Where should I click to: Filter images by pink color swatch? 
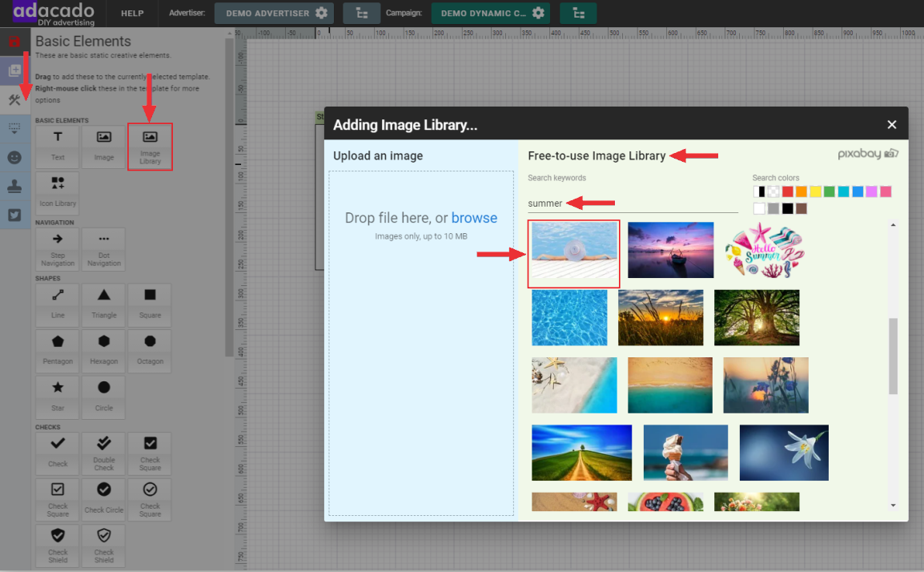click(886, 191)
